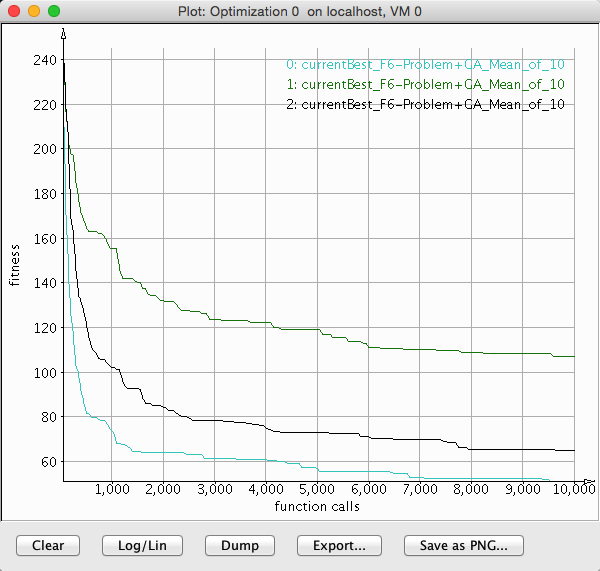Image resolution: width=600 pixels, height=571 pixels.
Task: Click the y-axis arrowhead at top
Action: click(x=64, y=34)
